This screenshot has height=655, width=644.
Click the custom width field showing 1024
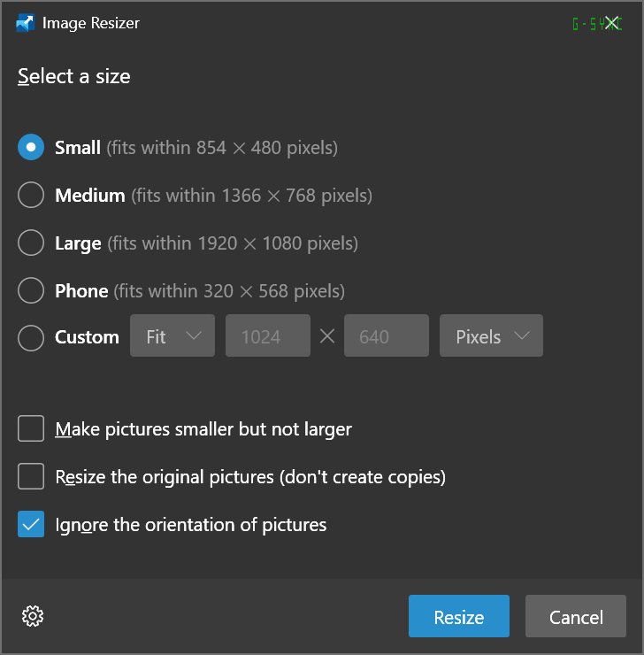(268, 335)
